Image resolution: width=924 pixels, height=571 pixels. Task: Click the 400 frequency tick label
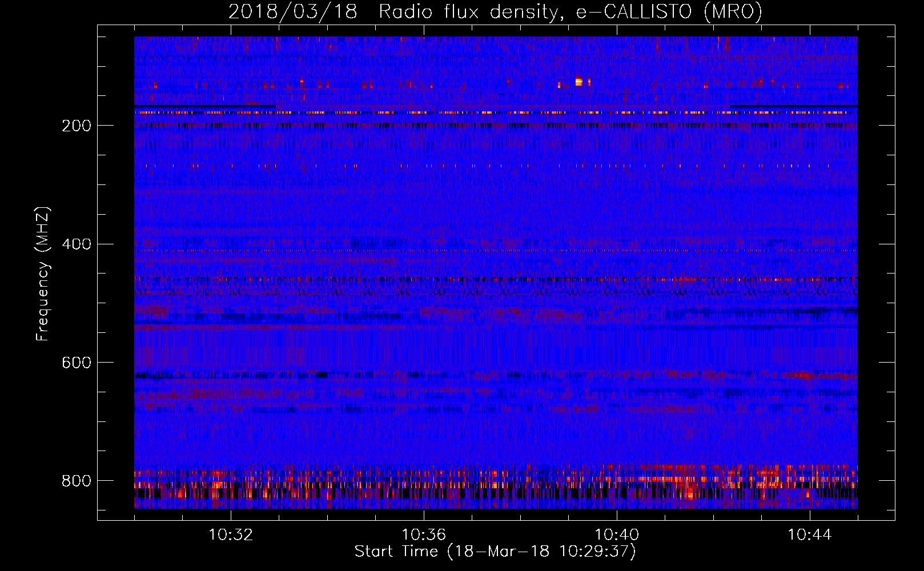(77, 244)
